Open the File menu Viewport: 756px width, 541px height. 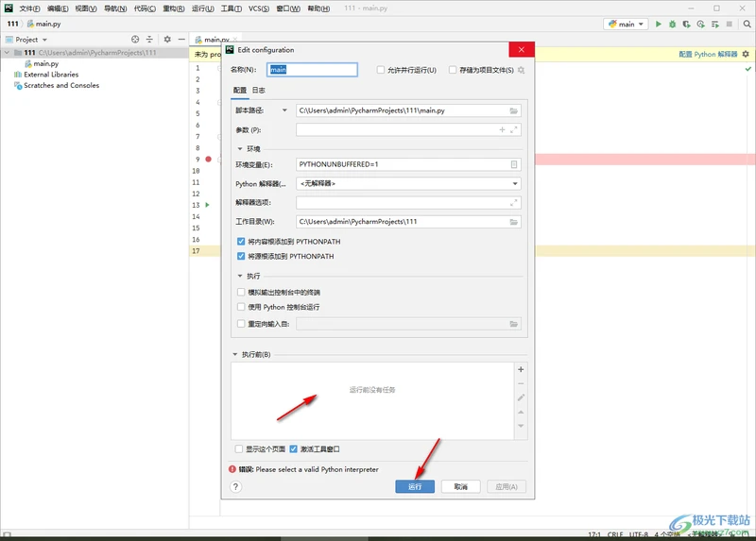(x=29, y=8)
